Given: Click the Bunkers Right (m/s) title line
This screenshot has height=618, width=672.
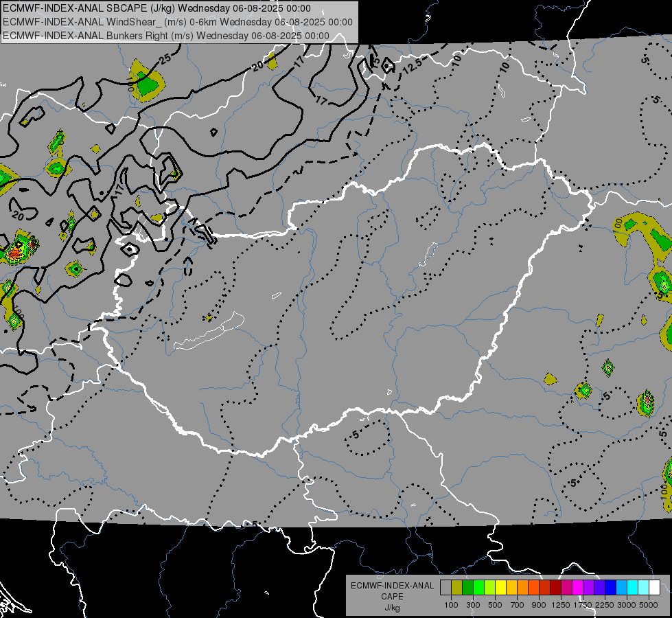Looking at the screenshot, I should point(166,36).
